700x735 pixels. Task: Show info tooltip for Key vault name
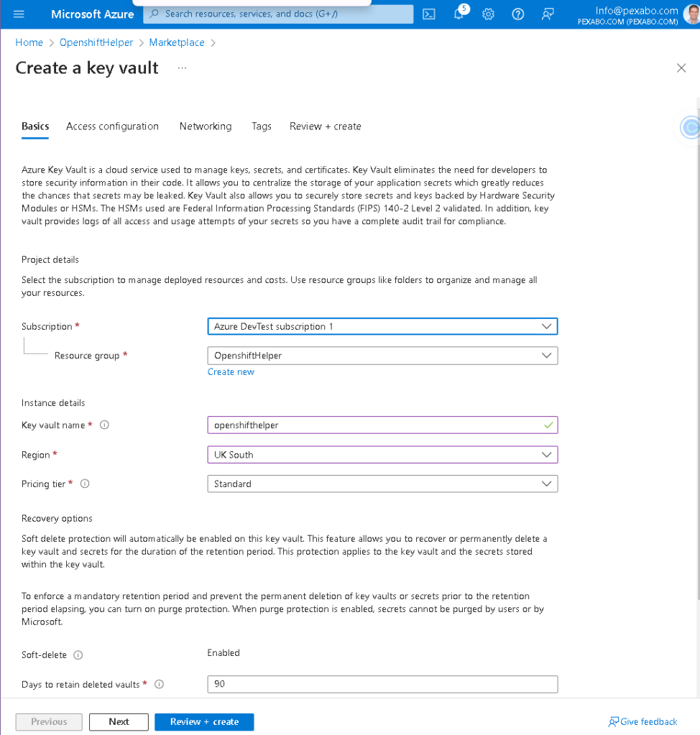click(104, 425)
